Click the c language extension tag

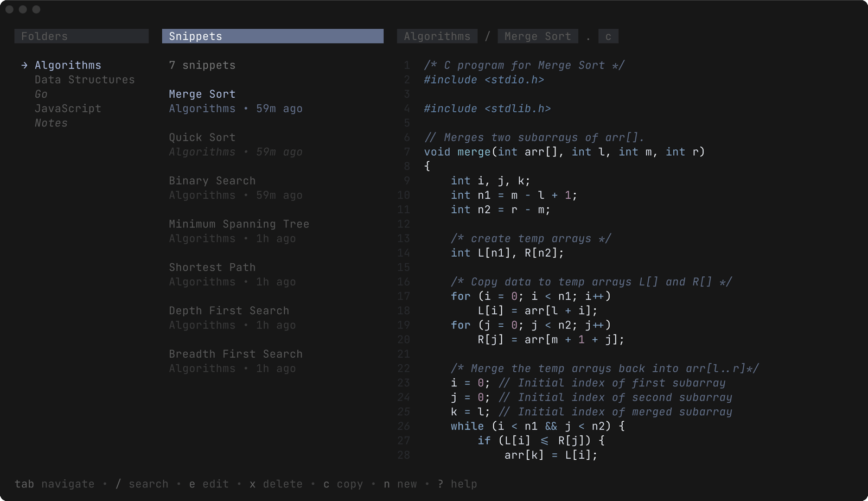point(608,36)
